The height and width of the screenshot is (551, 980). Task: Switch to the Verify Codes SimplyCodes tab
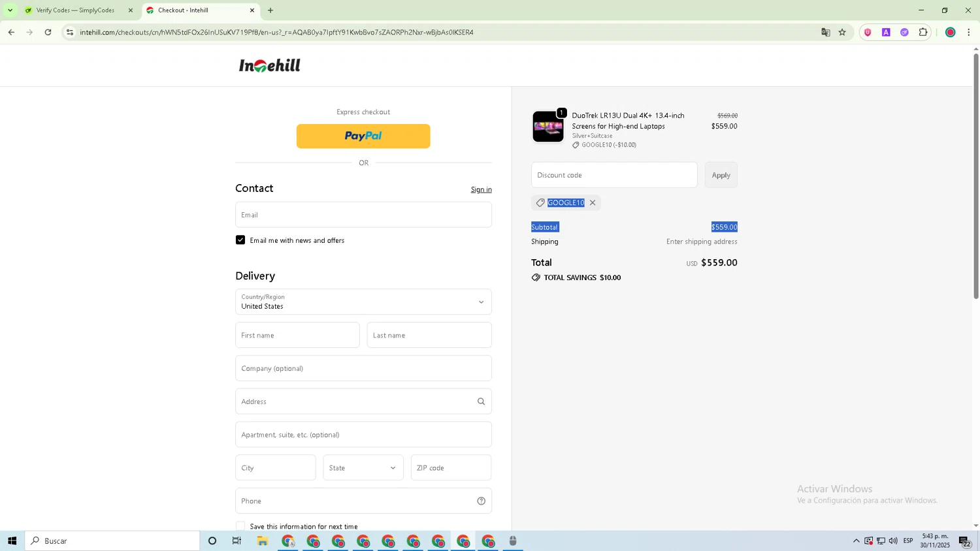coord(75,10)
